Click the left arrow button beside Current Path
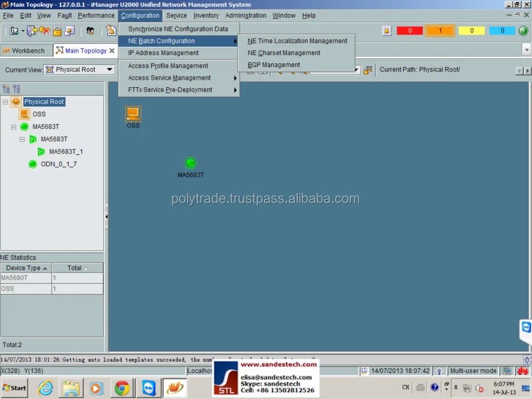532x399 pixels. click(519, 71)
